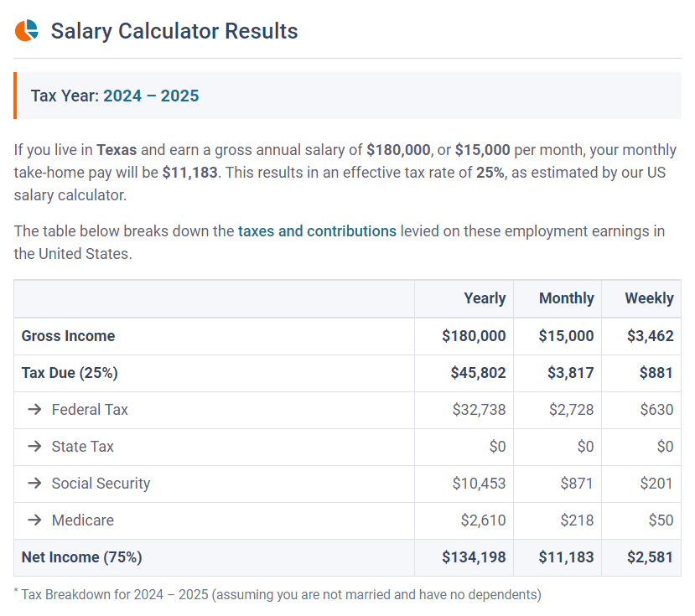Click the weekly Medicare amount $50
Screen dimensions: 695x616
tap(661, 520)
